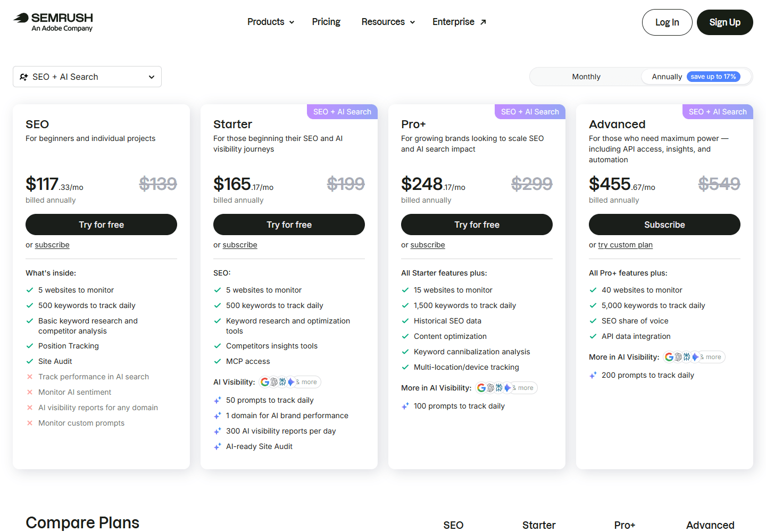Click AI visibility reports for any domain text
Image resolution: width=766 pixels, height=532 pixels.
(x=98, y=408)
